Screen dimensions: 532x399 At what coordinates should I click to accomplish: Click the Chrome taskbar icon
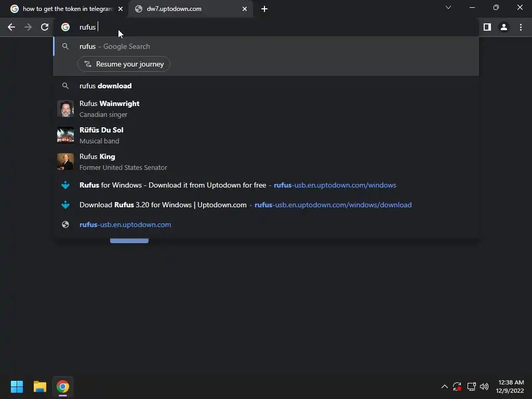63,387
